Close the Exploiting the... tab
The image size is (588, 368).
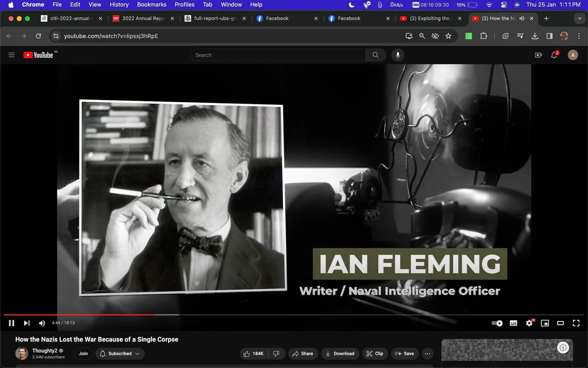(460, 18)
